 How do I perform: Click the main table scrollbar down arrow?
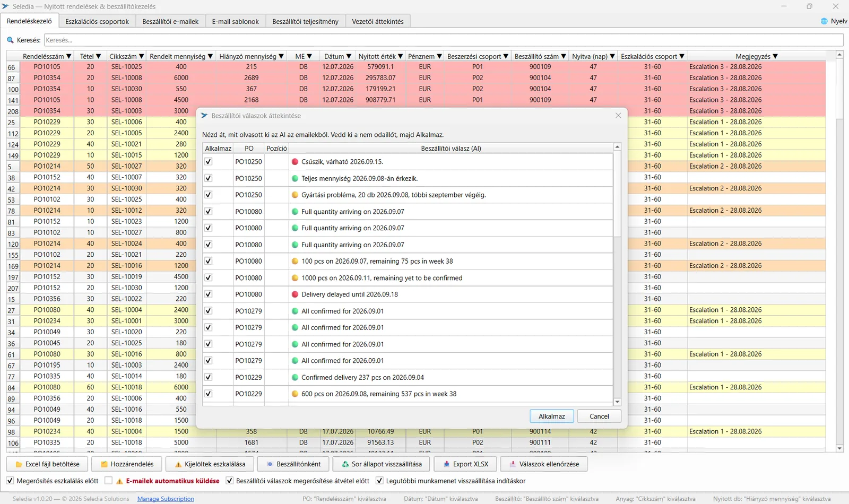pyautogui.click(x=839, y=448)
